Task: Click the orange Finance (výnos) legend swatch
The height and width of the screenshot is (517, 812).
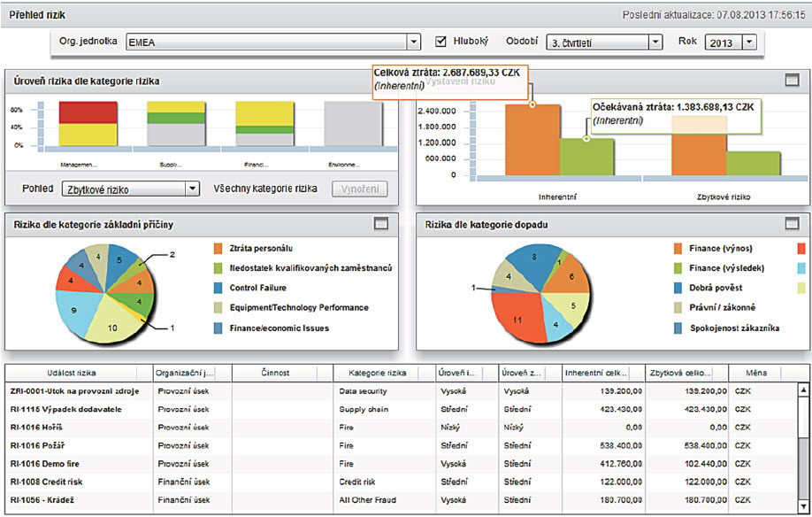Action: pyautogui.click(x=678, y=249)
